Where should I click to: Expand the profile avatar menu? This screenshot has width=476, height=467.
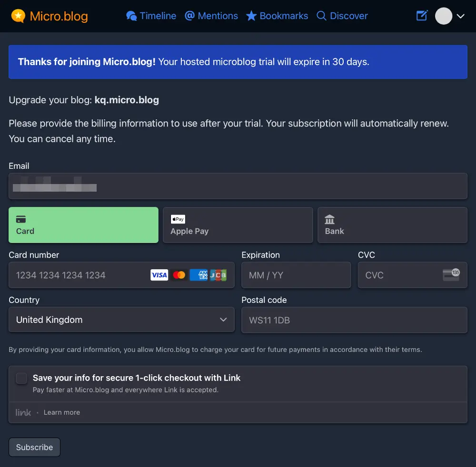[x=449, y=16]
